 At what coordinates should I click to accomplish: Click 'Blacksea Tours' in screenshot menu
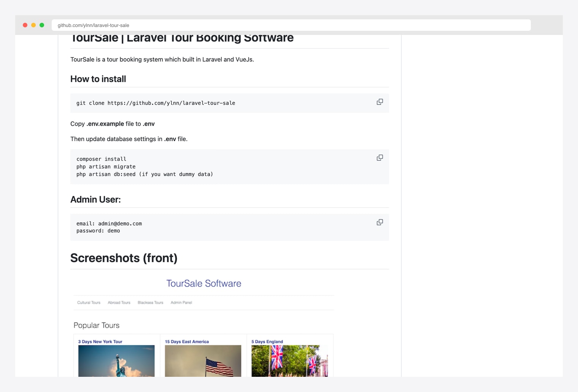(151, 303)
